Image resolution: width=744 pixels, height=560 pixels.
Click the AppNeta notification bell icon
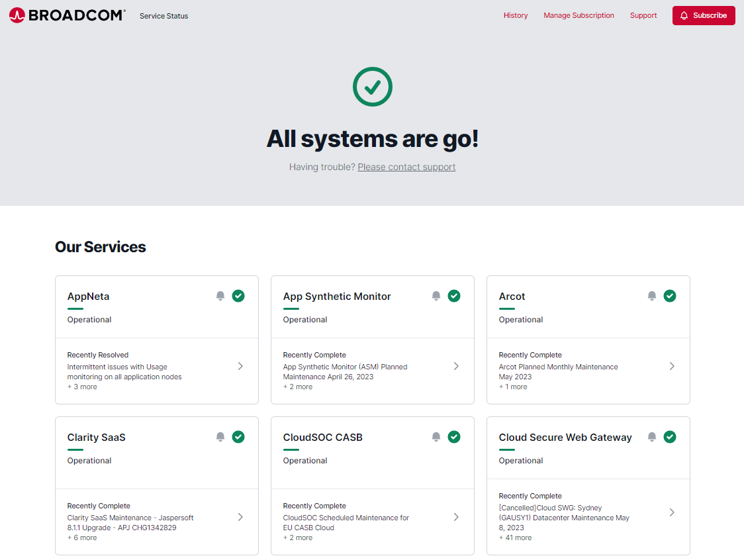pos(220,296)
